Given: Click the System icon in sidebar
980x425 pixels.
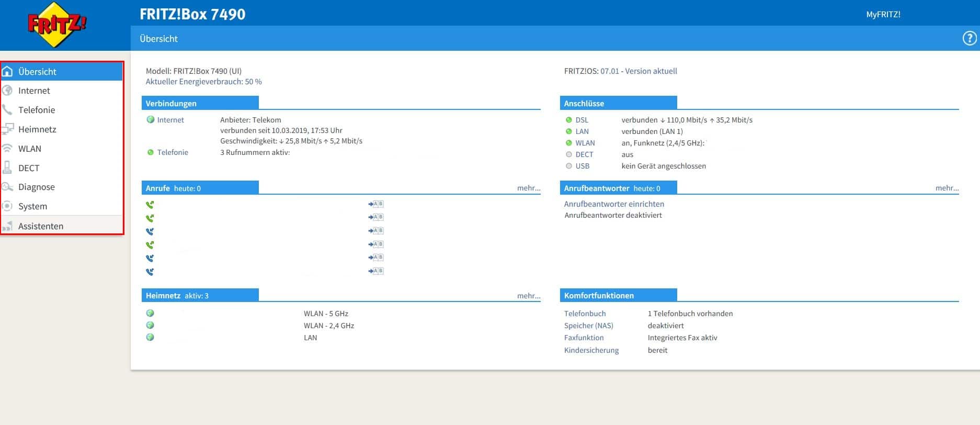Looking at the screenshot, I should click(7, 206).
